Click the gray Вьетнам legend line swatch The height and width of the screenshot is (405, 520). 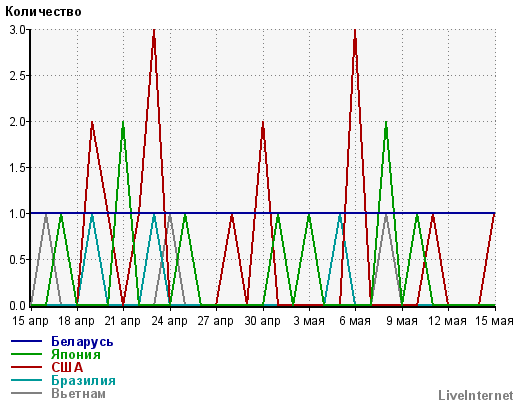26,393
